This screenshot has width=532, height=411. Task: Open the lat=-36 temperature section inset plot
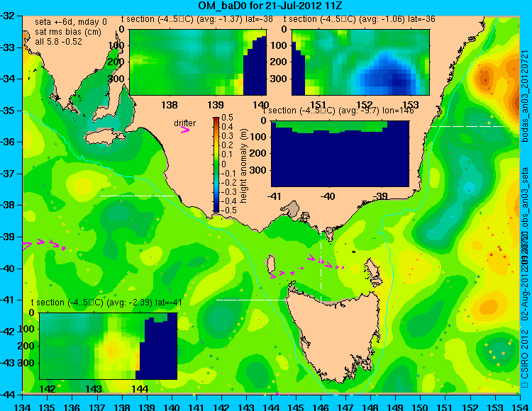coord(360,62)
